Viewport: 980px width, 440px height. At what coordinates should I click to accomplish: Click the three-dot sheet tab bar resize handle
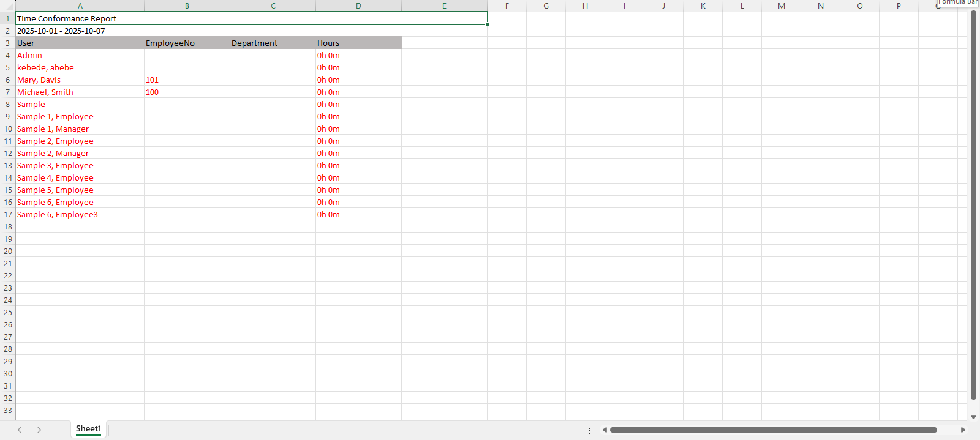point(590,430)
